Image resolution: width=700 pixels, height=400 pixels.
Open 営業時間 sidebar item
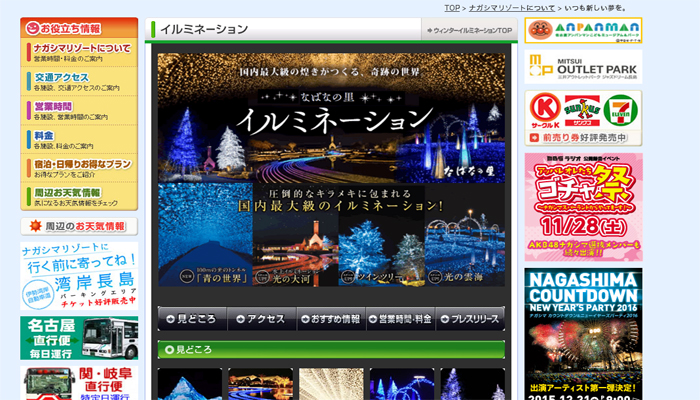(79, 110)
